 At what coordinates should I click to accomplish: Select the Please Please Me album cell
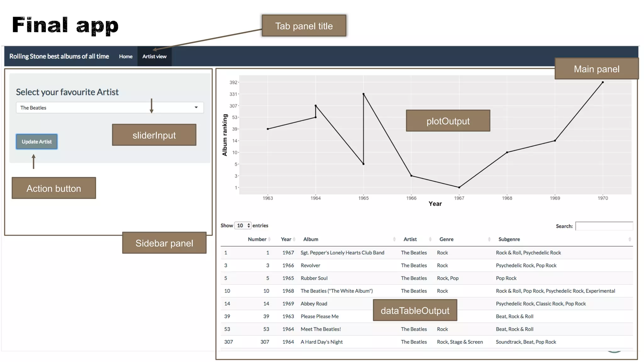click(319, 316)
